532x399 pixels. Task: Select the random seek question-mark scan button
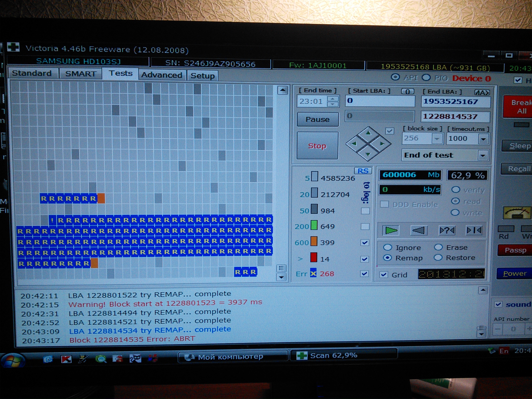click(447, 230)
